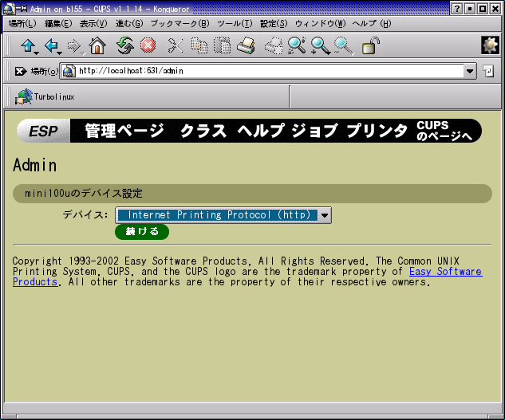Open 場所(L) menu

[x=22, y=24]
